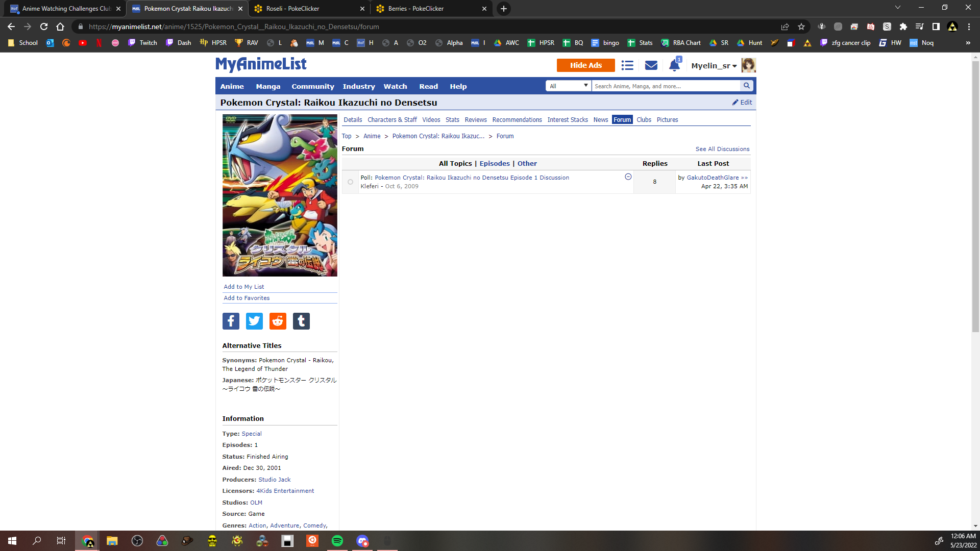980x551 pixels.
Task: Expand the bookmarks overflow chevron
Action: (x=968, y=43)
